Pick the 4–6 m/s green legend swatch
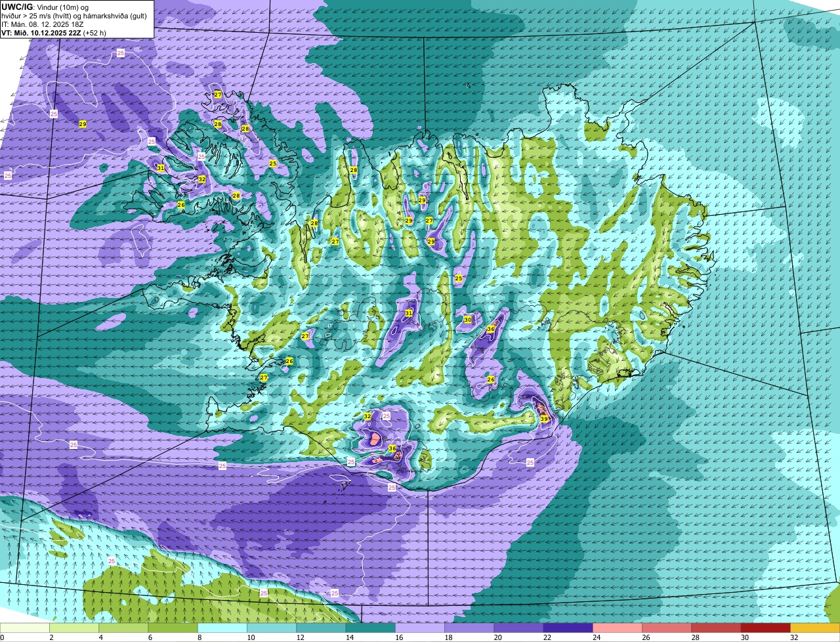 (x=123, y=628)
